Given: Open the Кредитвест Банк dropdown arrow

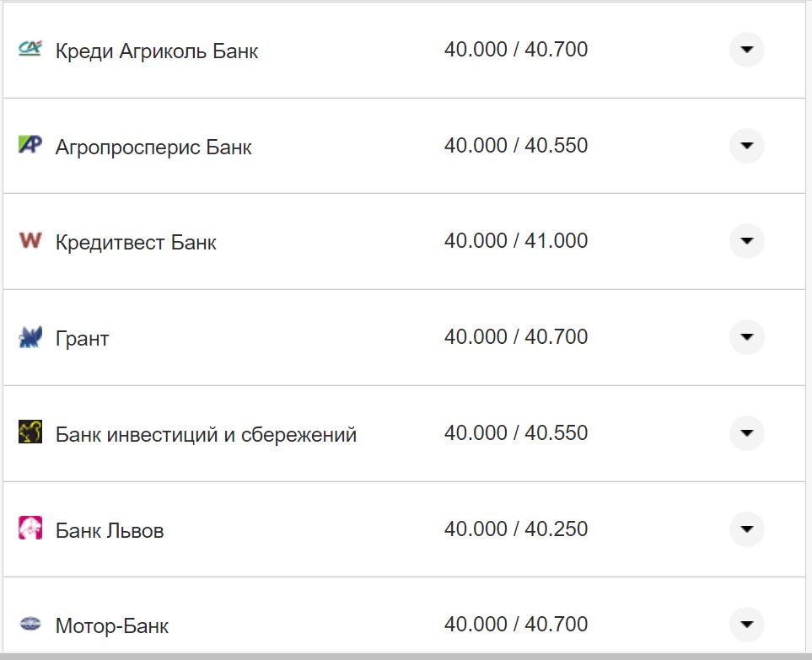Looking at the screenshot, I should 745,241.
